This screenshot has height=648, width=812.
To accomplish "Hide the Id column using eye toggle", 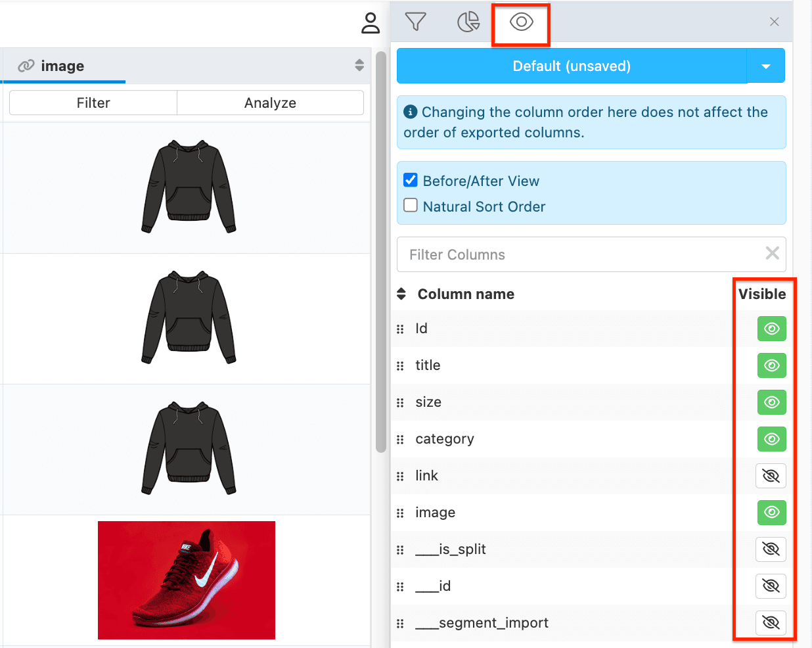I will (x=771, y=329).
